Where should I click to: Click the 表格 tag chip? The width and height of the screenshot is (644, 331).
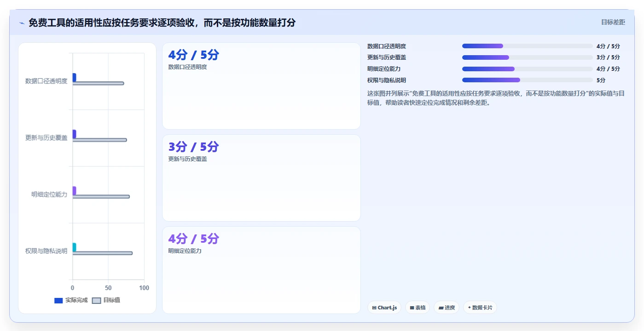pos(418,308)
